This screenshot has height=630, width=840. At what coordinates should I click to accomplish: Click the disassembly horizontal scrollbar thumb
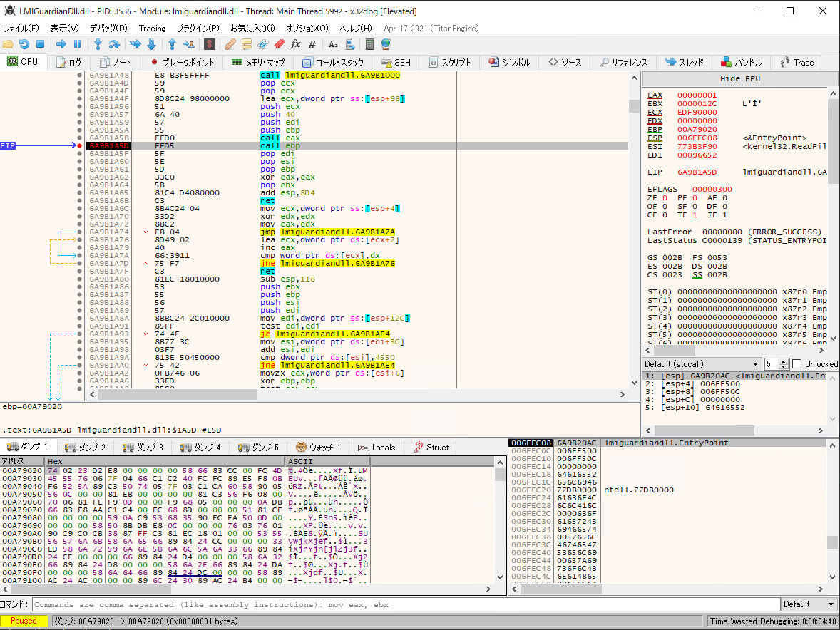(178, 395)
